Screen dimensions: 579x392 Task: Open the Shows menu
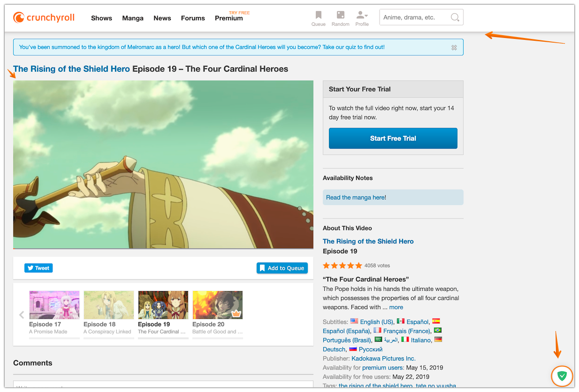[x=101, y=18]
